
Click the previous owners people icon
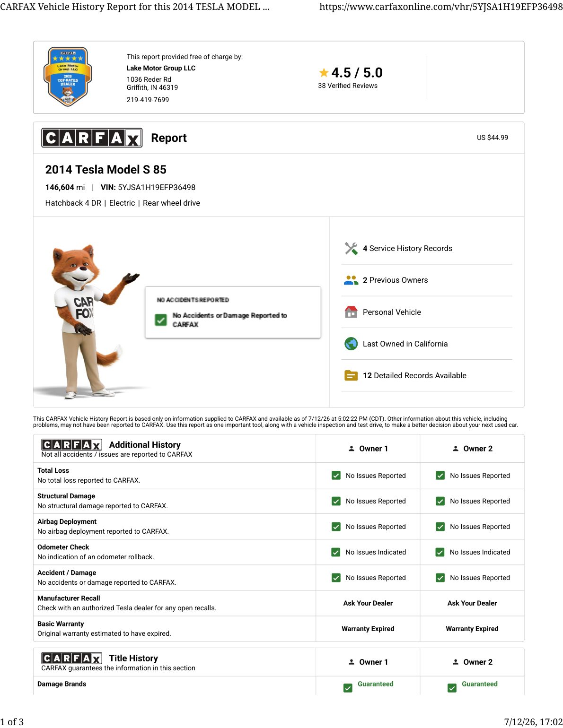tap(351, 280)
